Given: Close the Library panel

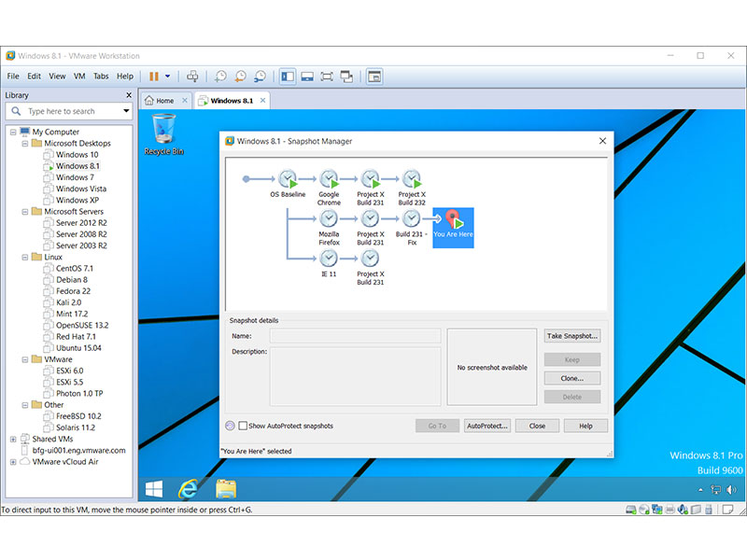Looking at the screenshot, I should (129, 95).
